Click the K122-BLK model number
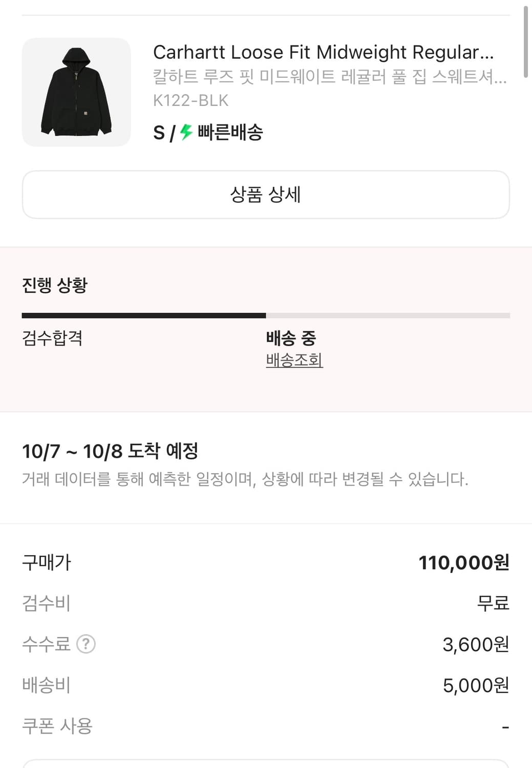This screenshot has width=532, height=768. [x=190, y=100]
